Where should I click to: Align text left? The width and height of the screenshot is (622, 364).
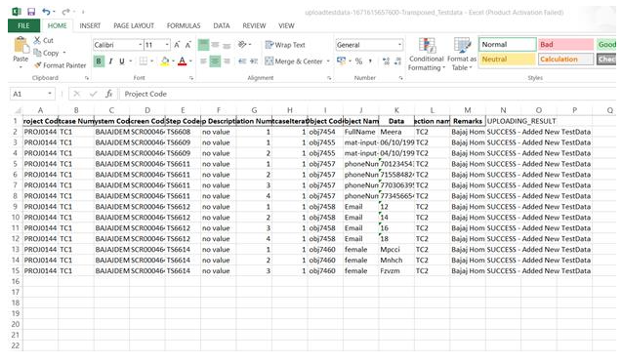coord(203,61)
